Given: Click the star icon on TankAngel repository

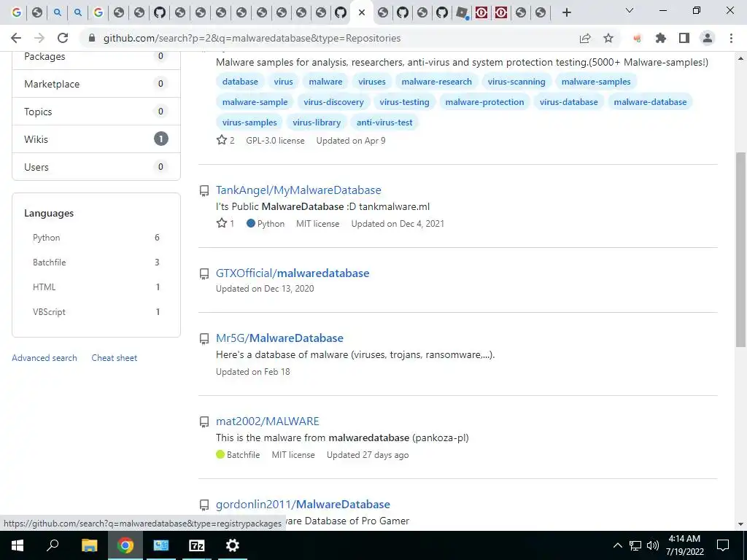Looking at the screenshot, I should 222,223.
